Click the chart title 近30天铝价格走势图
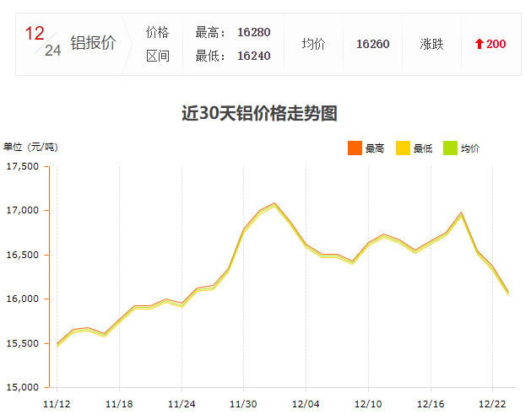531x420 pixels. (x=259, y=113)
